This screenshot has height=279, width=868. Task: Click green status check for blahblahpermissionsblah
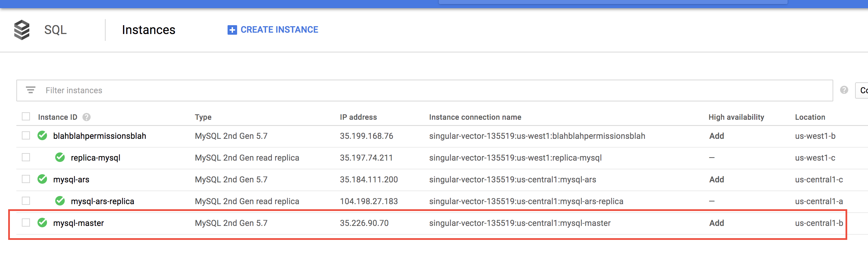[x=42, y=136]
